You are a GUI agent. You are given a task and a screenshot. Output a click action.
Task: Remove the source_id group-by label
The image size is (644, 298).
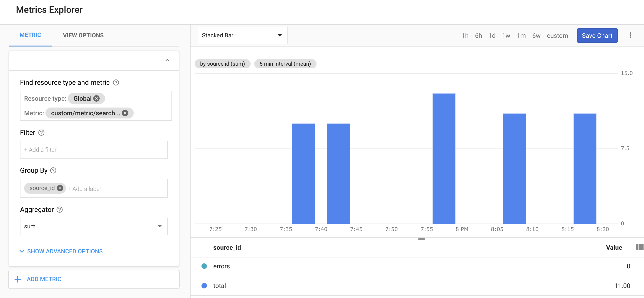click(x=60, y=188)
